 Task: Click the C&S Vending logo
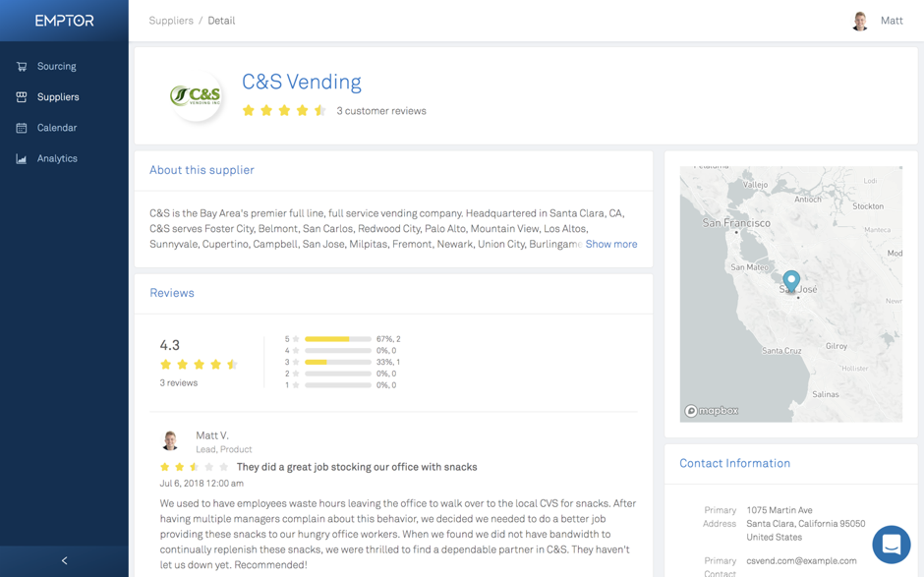tap(196, 95)
